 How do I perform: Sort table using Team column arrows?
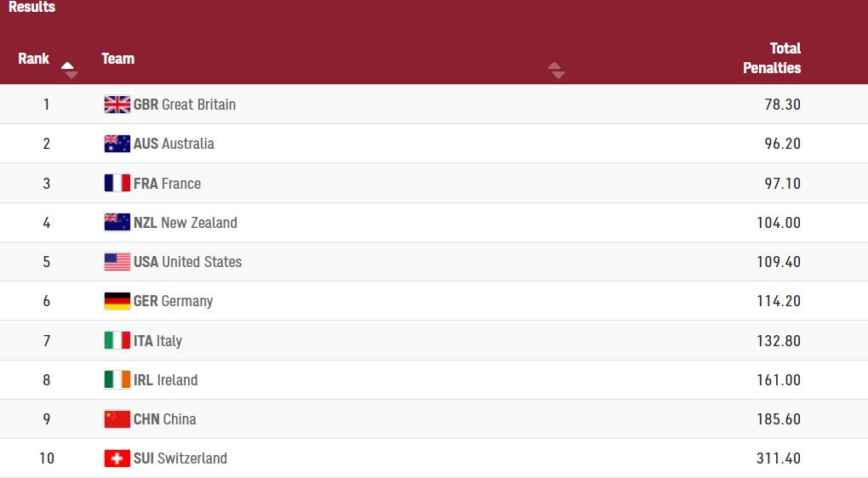(557, 70)
